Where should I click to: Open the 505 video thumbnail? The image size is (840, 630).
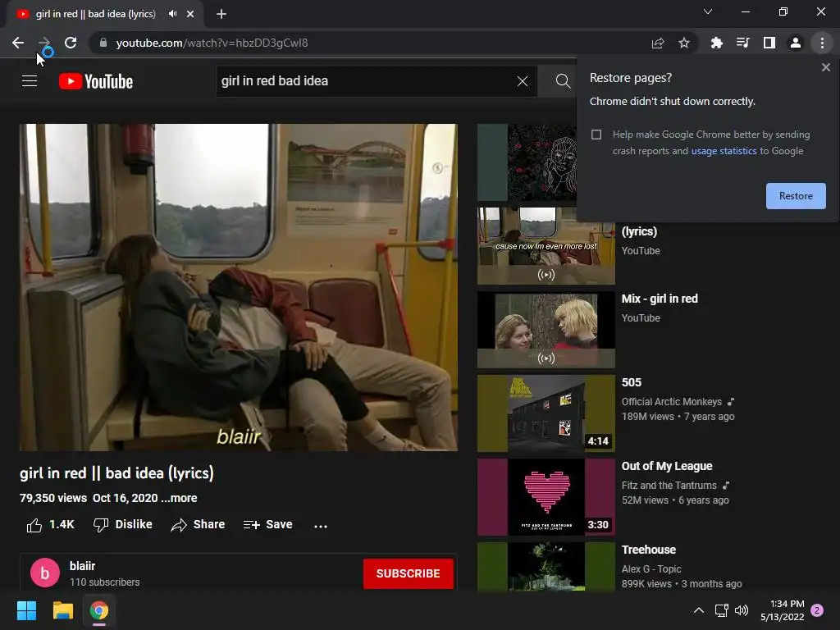pos(546,413)
